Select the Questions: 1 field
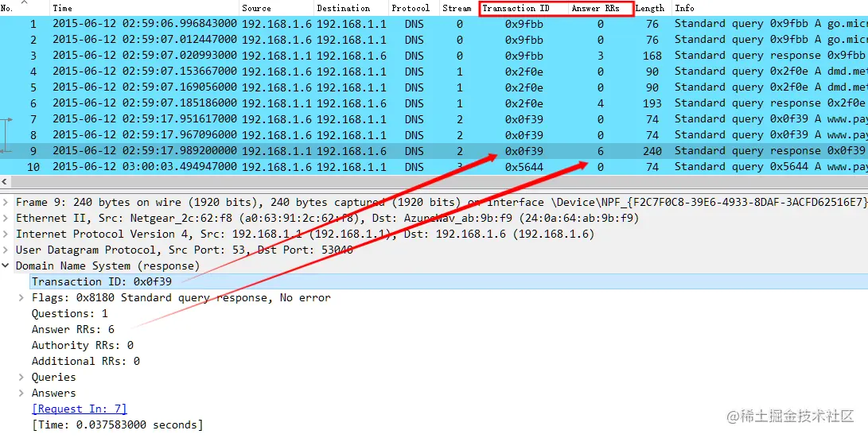The width and height of the screenshot is (868, 438). click(70, 313)
